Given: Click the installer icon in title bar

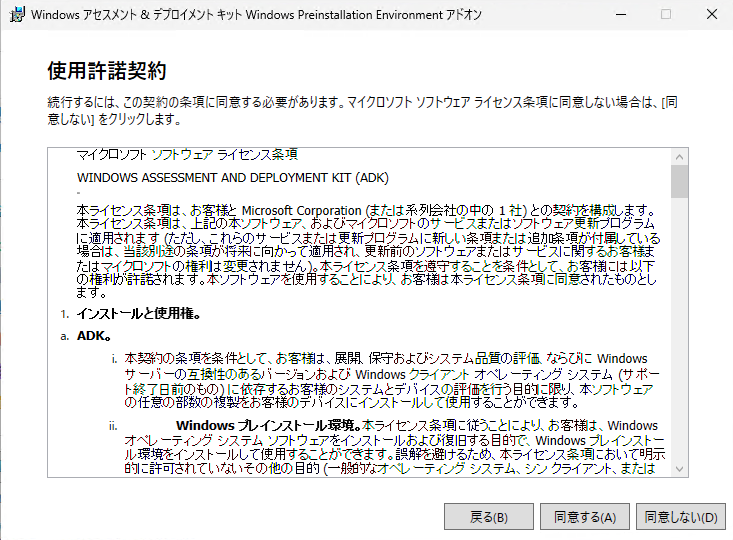Looking at the screenshot, I should click(17, 14).
